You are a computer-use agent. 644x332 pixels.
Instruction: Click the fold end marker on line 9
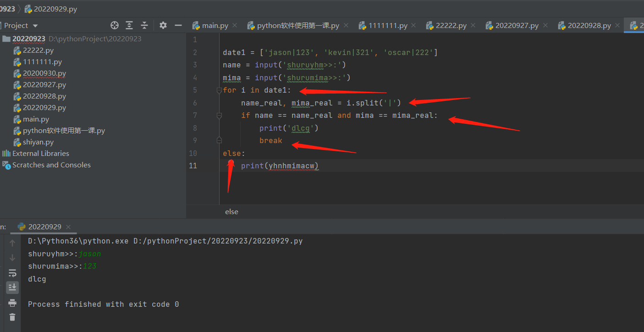pos(219,140)
